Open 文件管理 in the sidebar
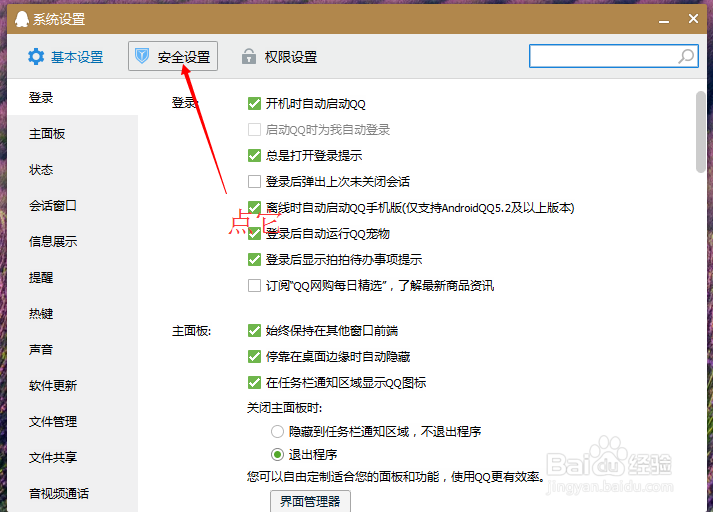 point(73,422)
